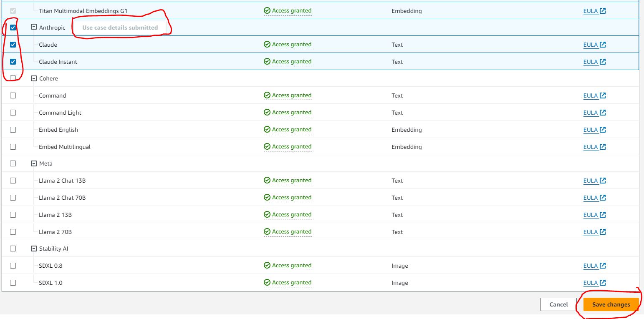
Task: Check the Command model checkbox
Action: pos(13,95)
